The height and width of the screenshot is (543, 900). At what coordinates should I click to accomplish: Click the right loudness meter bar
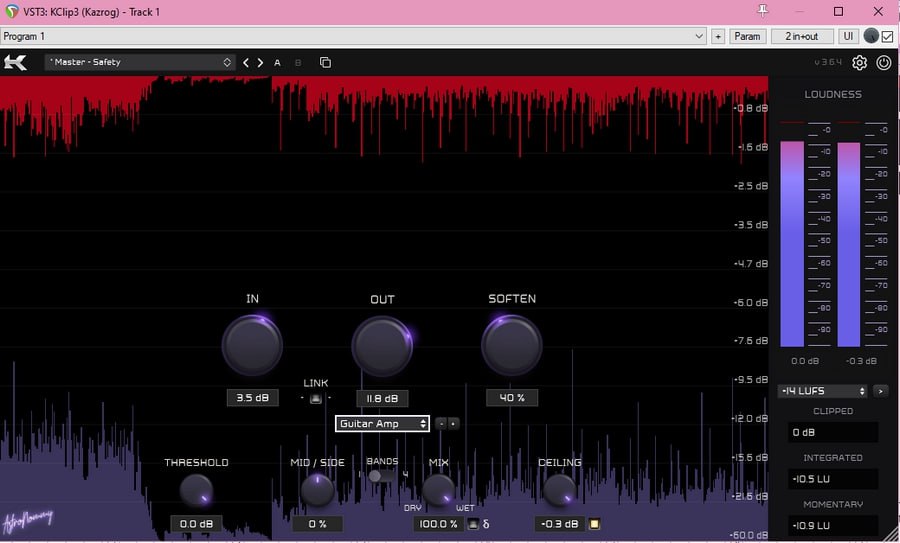(x=849, y=245)
